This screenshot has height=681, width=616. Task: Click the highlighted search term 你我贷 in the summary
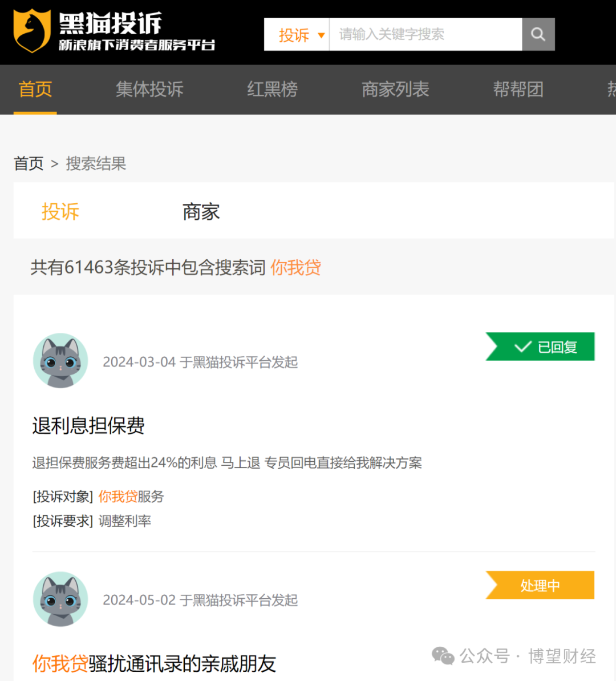coord(295,268)
